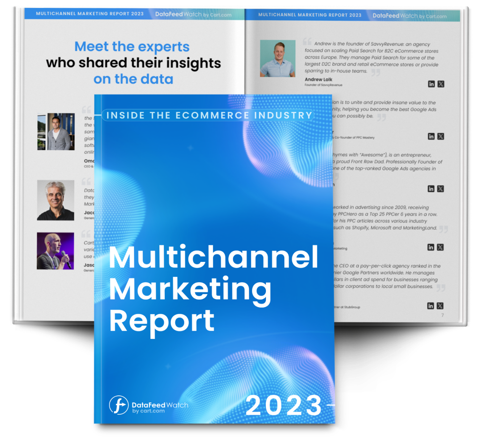Select photo of speaker holding microphone
The height and width of the screenshot is (448, 487).
(x=55, y=251)
